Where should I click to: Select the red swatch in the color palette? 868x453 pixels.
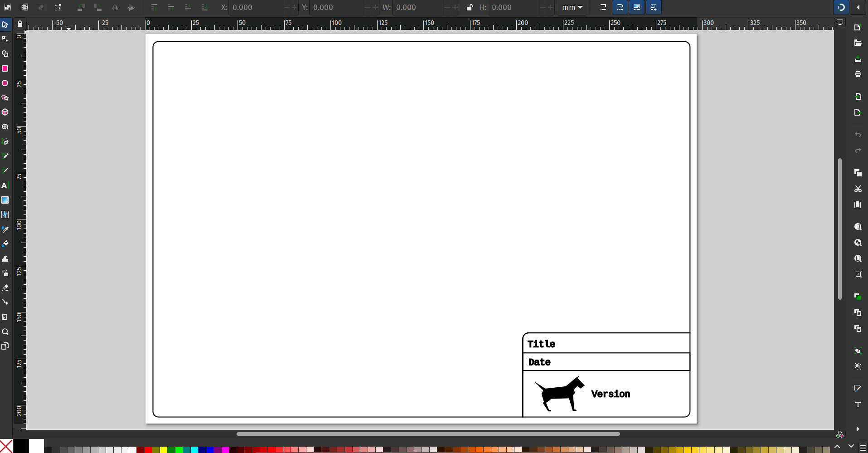coord(148,450)
